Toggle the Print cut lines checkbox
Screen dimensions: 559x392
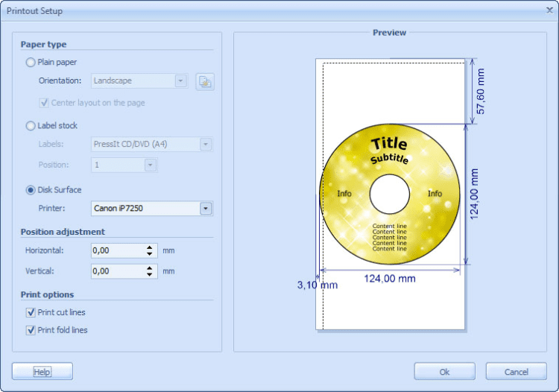point(31,312)
